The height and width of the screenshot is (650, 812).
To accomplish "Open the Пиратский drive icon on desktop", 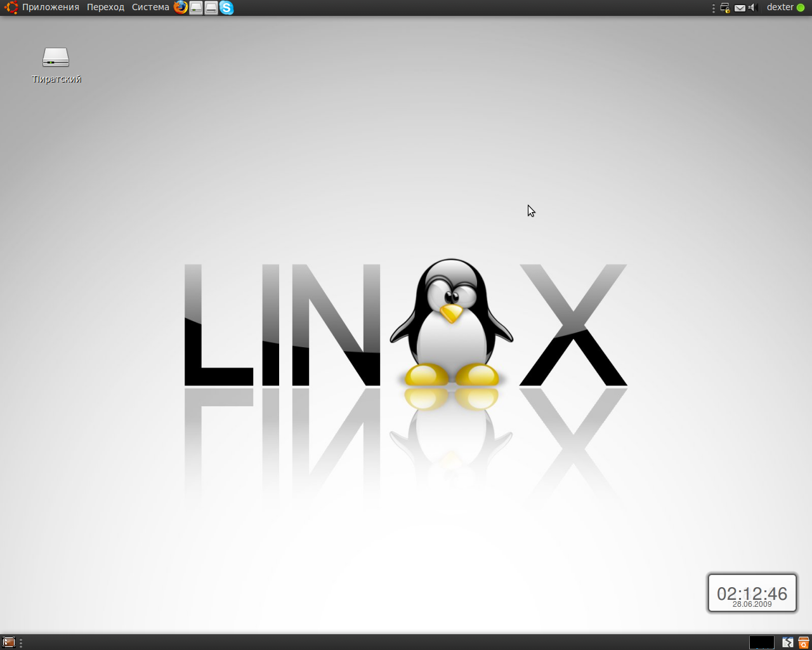I will click(x=56, y=65).
